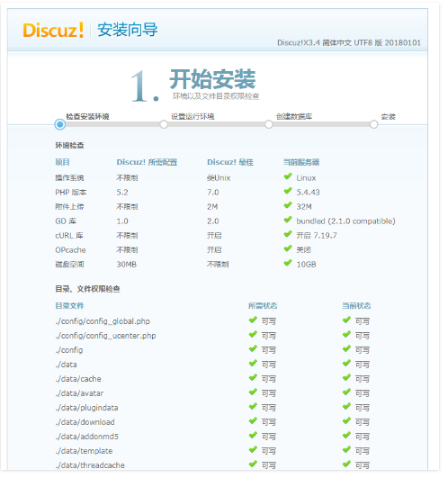Click the check next to 10GB disk space
448x478 pixels.
point(288,263)
